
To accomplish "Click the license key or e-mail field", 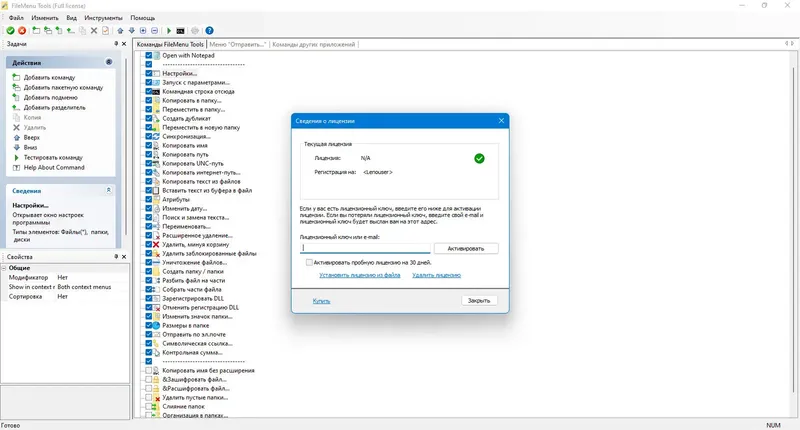I will click(x=365, y=248).
